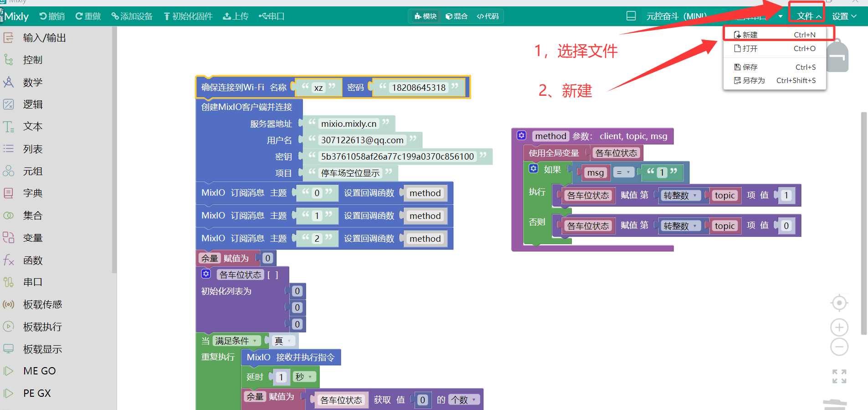Zoom out of the block workspace
Image resolution: width=868 pixels, height=410 pixels.
point(839,347)
